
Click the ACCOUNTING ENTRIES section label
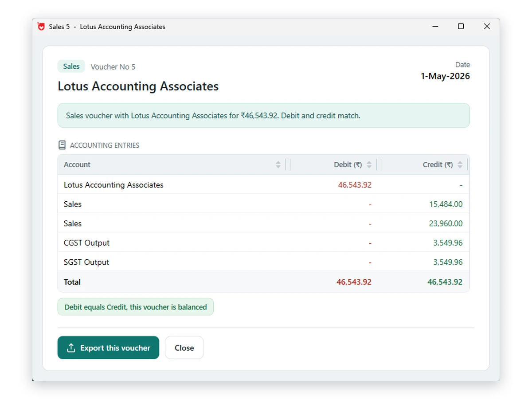(105, 145)
